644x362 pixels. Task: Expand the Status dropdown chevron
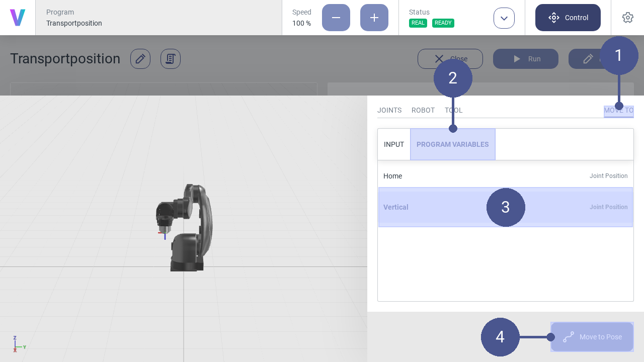tap(504, 18)
